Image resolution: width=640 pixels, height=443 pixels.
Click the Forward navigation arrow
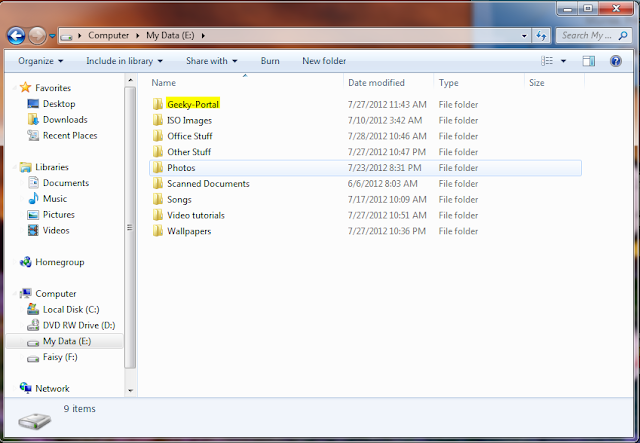point(38,36)
